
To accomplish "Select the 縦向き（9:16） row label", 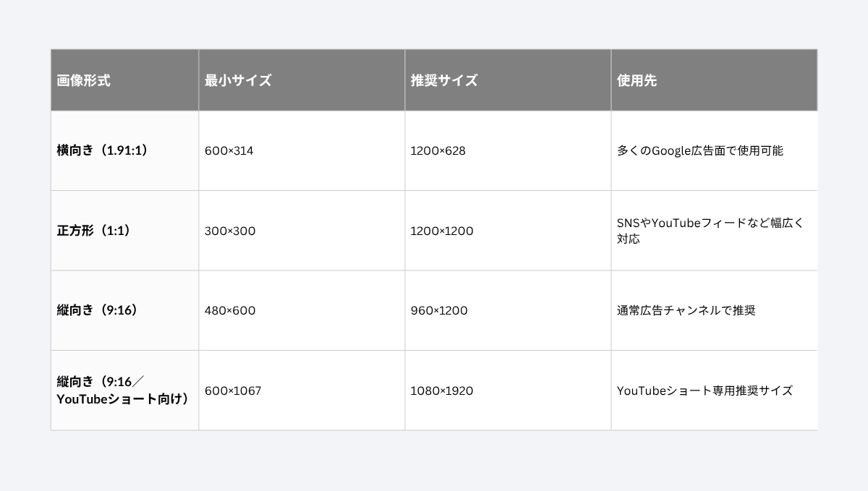I will (x=124, y=310).
